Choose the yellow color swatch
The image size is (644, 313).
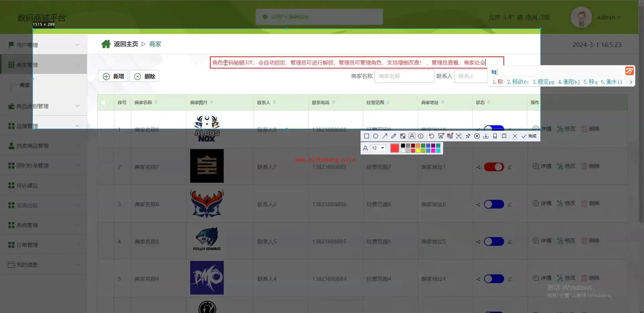pos(418,151)
